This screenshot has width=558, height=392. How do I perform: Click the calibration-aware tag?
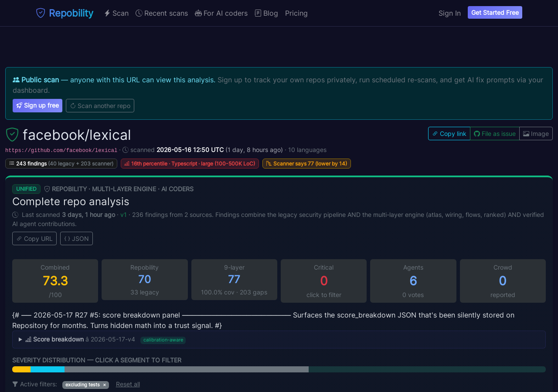(163, 340)
